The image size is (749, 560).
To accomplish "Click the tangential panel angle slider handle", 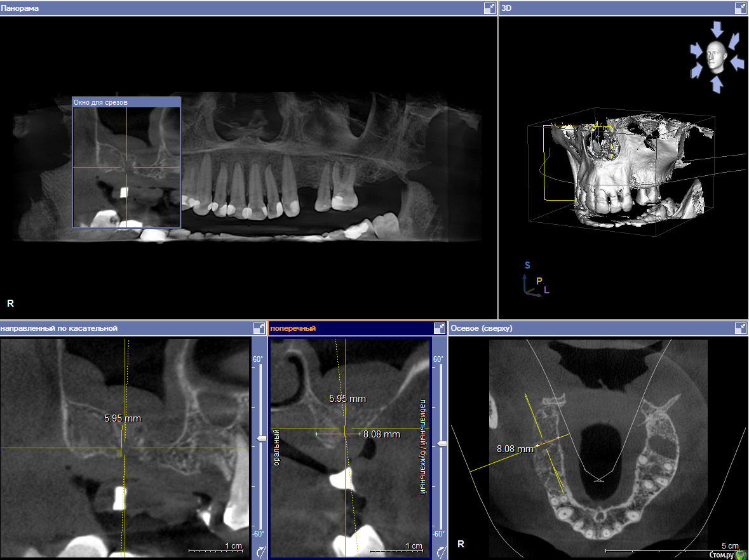I will tap(261, 439).
